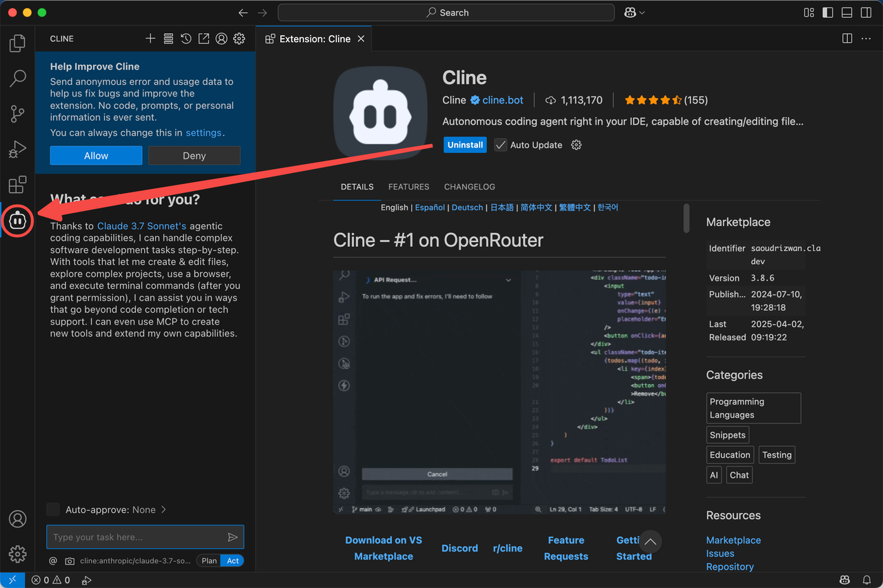Switch to the DETAILS tab
The image size is (883, 588).
[x=357, y=187]
